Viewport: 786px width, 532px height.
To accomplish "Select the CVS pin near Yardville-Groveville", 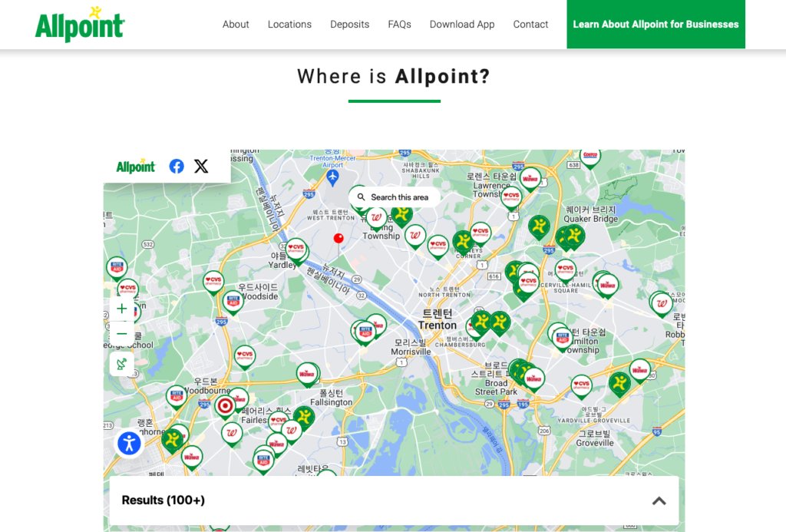I will click(x=582, y=386).
